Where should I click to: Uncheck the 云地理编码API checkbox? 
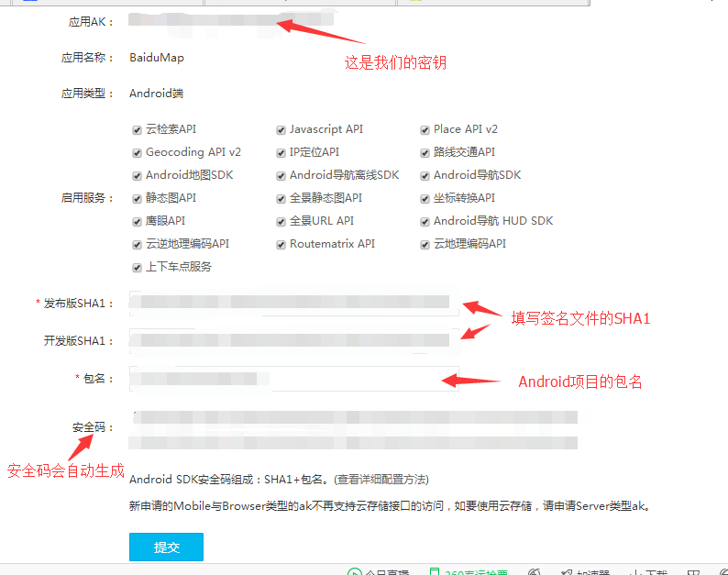point(425,245)
